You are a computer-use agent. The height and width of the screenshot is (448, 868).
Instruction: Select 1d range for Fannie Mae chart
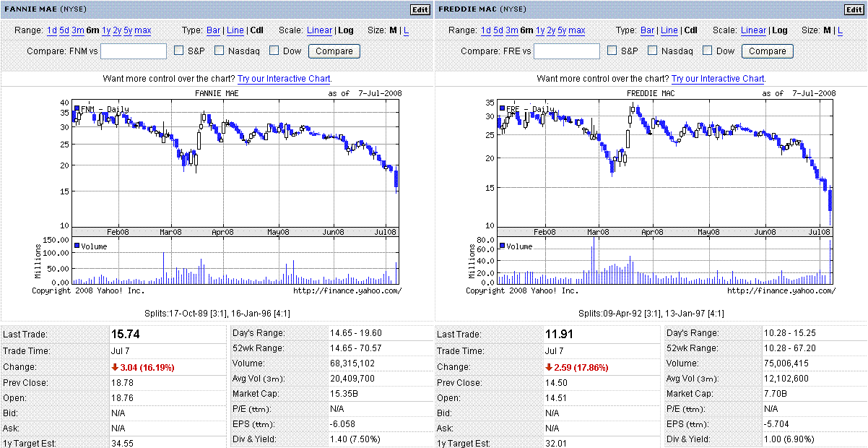click(52, 30)
